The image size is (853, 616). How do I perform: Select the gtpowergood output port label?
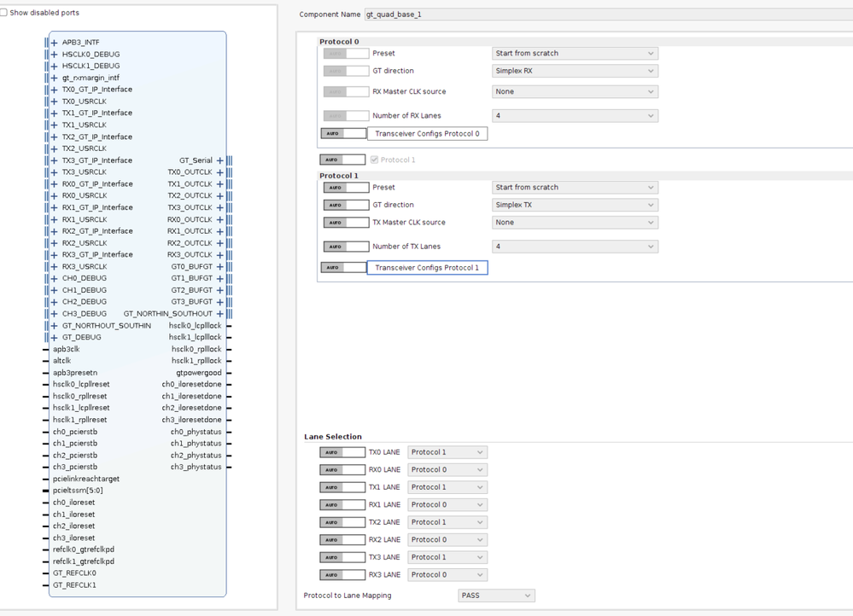coord(199,373)
